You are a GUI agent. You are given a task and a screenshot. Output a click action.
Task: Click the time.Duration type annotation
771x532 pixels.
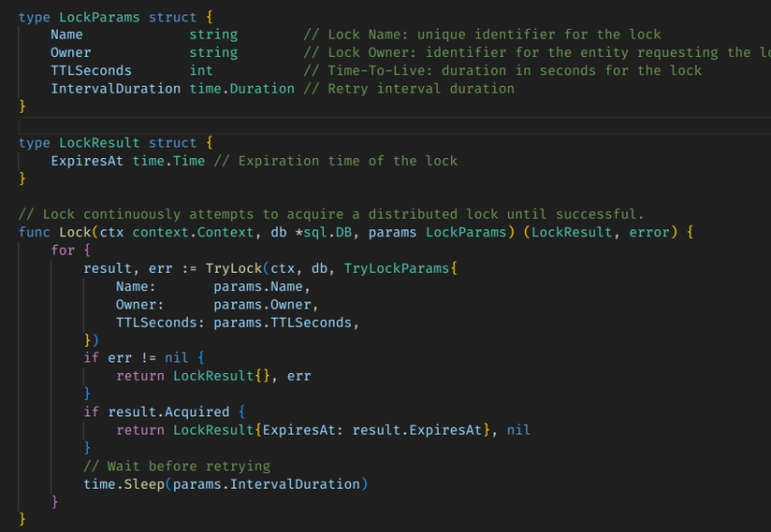click(x=241, y=89)
